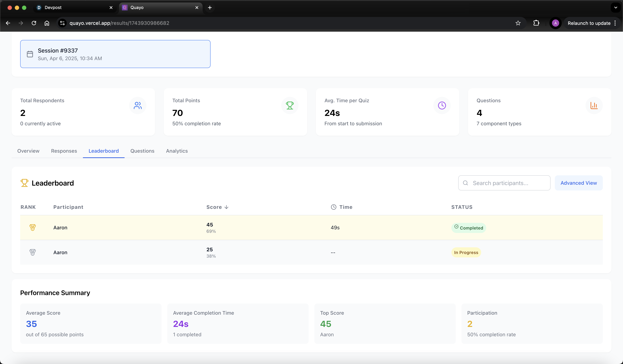Switch to the Analytics tab

coord(177,151)
